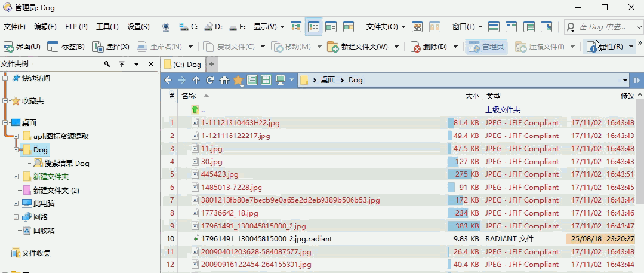644x273 pixels.
Task: Show more toolbar items via the » chevron
Action: tap(639, 43)
